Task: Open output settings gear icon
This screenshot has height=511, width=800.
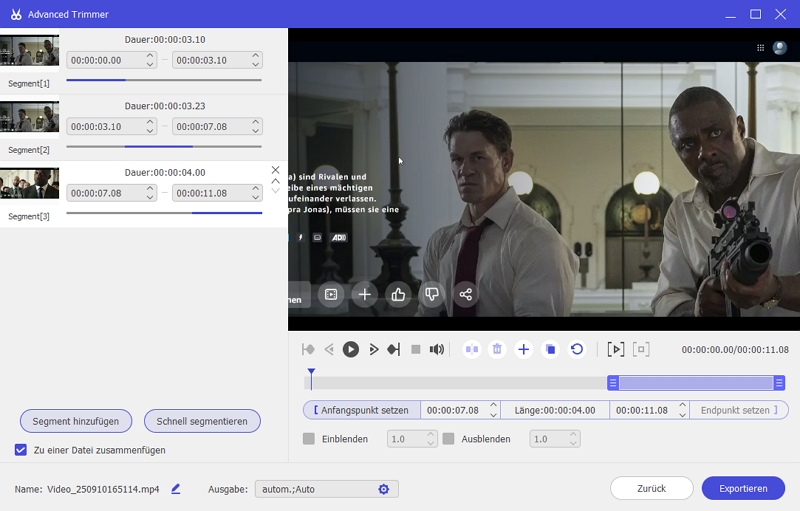Action: 384,489
